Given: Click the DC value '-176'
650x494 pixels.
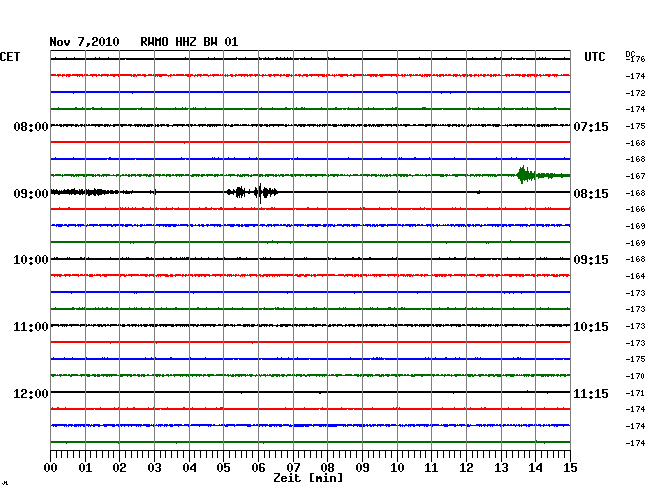Looking at the screenshot, I should click(x=635, y=59).
